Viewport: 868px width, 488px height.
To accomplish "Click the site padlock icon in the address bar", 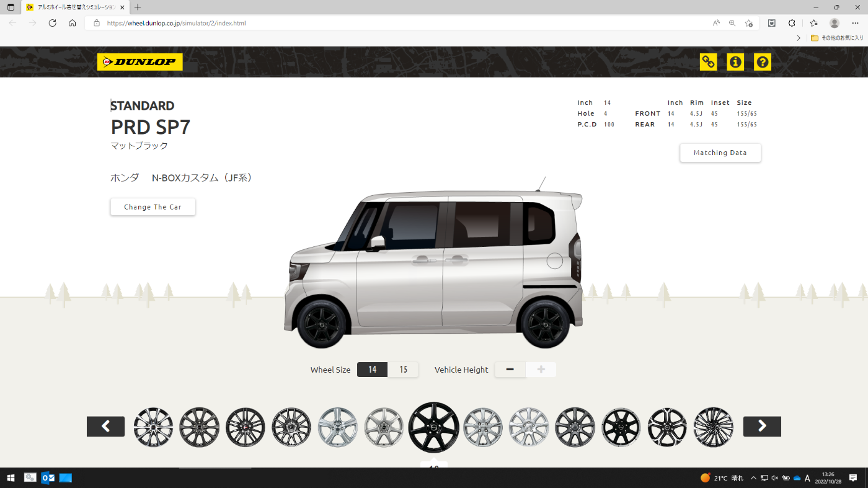I will (x=97, y=23).
